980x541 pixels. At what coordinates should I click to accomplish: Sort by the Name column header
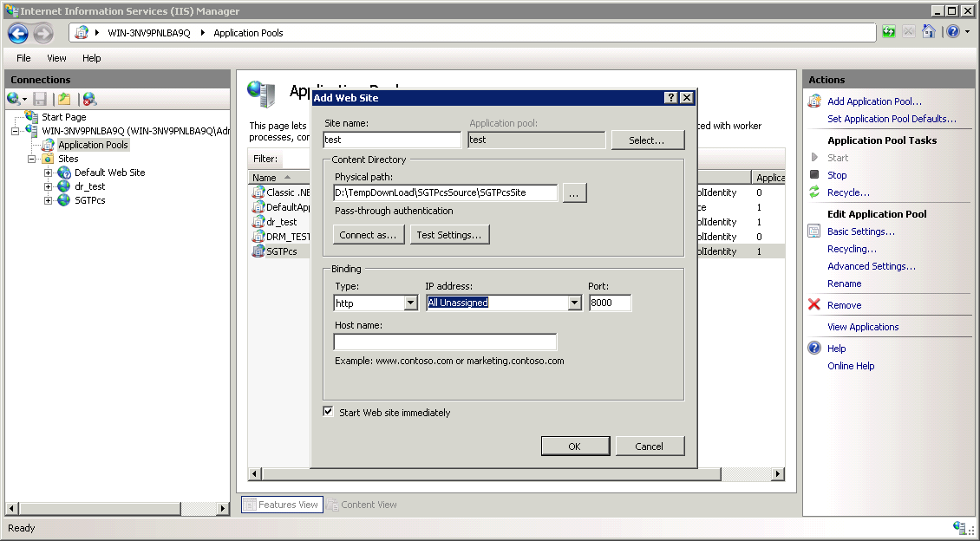click(x=279, y=178)
